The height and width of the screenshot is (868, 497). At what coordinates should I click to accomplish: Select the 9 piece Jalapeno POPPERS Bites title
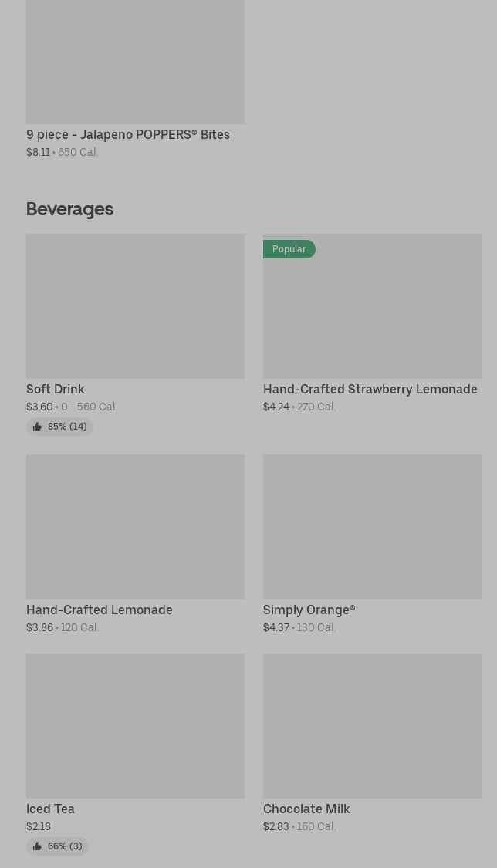click(128, 134)
